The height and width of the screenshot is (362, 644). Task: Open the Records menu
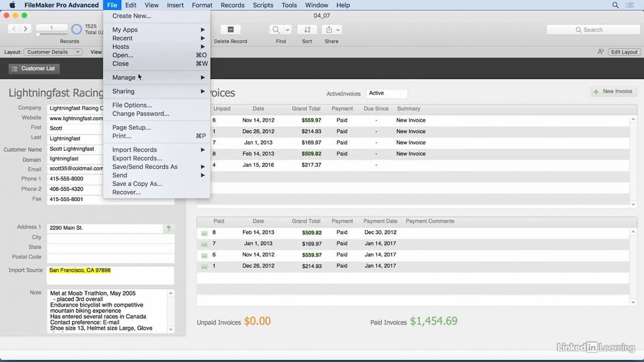pyautogui.click(x=232, y=5)
